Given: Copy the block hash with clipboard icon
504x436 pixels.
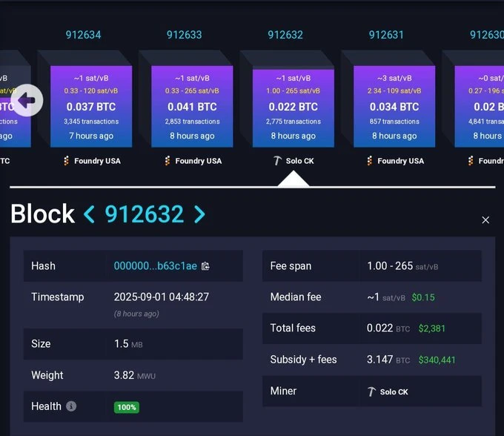Looking at the screenshot, I should pos(205,266).
